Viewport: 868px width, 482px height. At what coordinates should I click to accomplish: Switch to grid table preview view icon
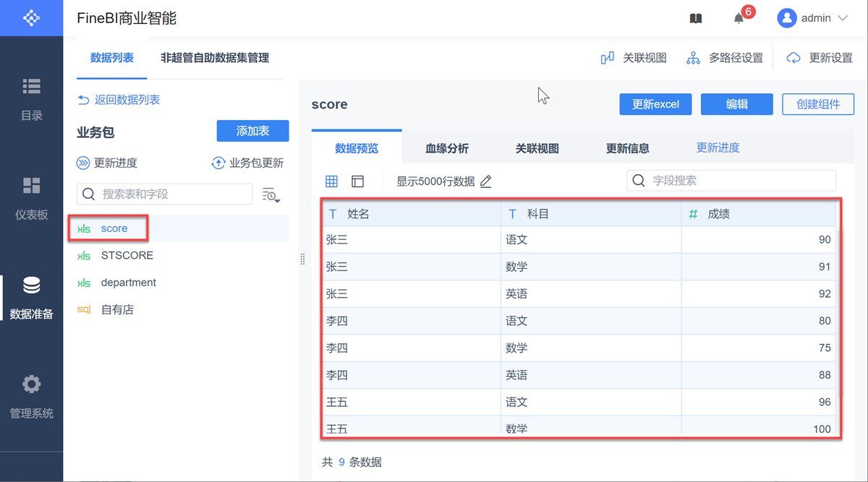[331, 181]
